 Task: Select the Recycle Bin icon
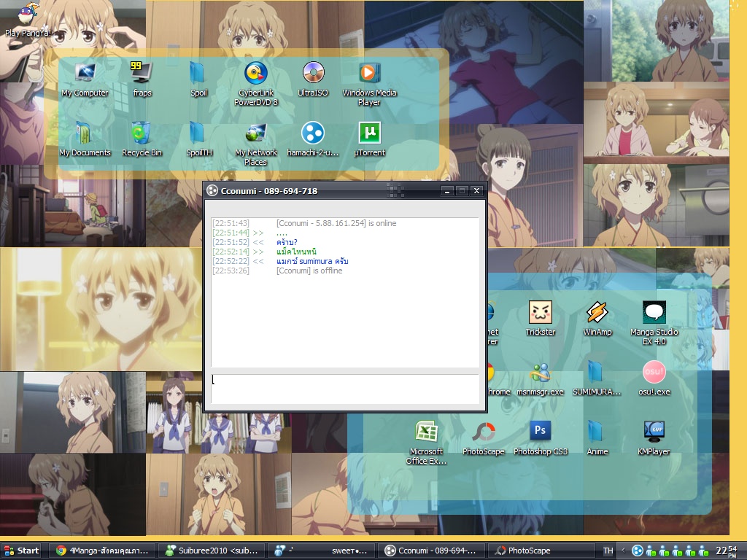coord(142,139)
